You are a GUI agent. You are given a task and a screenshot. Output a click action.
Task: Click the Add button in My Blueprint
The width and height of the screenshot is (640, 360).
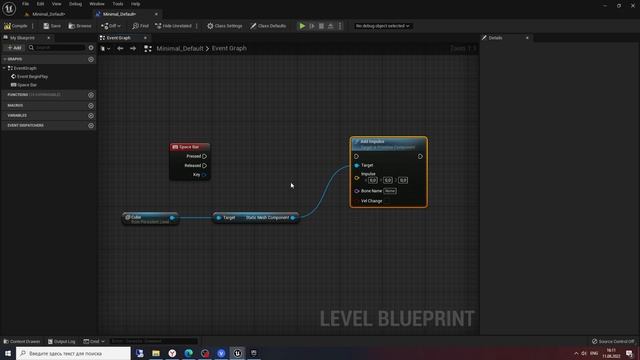tap(14, 48)
